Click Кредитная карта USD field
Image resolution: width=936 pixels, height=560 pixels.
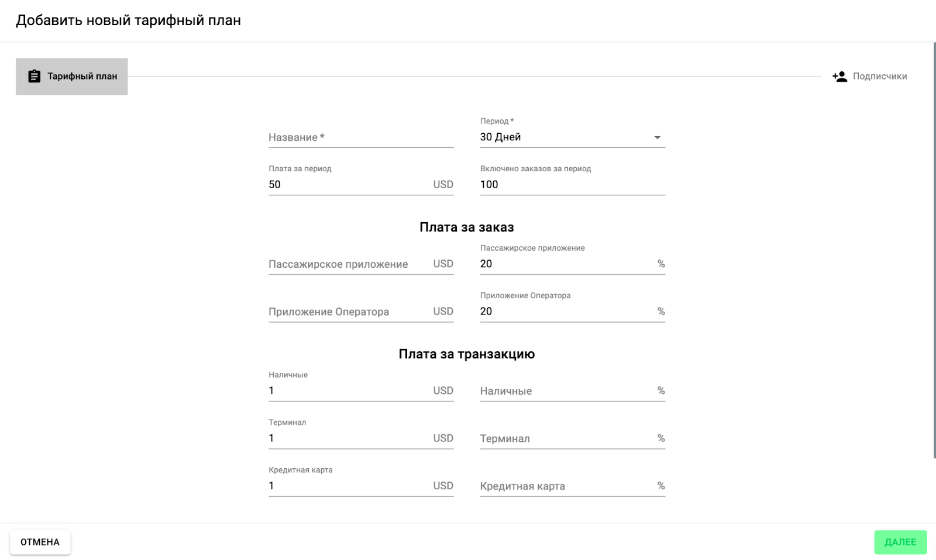click(x=348, y=486)
